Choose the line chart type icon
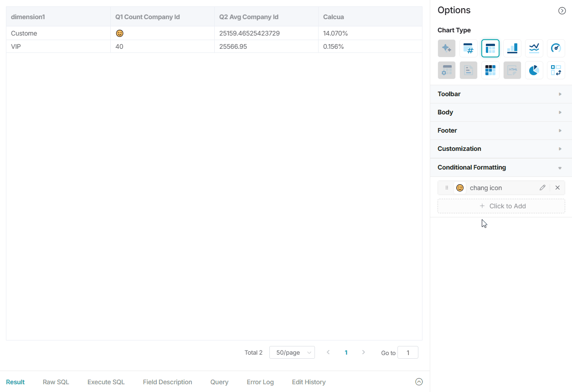Image resolution: width=572 pixels, height=392 pixels. point(534,48)
